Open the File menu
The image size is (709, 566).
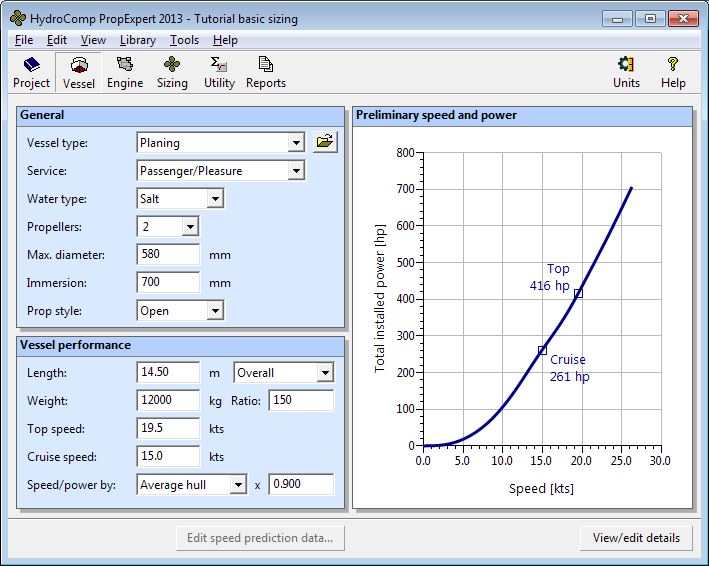(x=24, y=40)
